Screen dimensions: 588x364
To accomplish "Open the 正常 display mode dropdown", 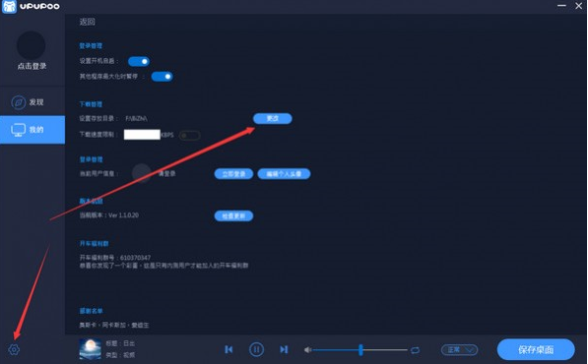I will (x=459, y=350).
